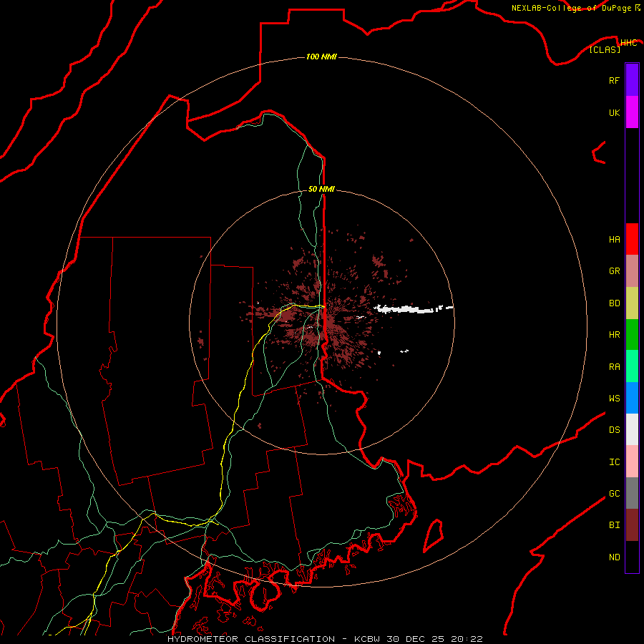Click the "GR" legend label
Viewport: 644px width, 644px height.
pos(614,271)
